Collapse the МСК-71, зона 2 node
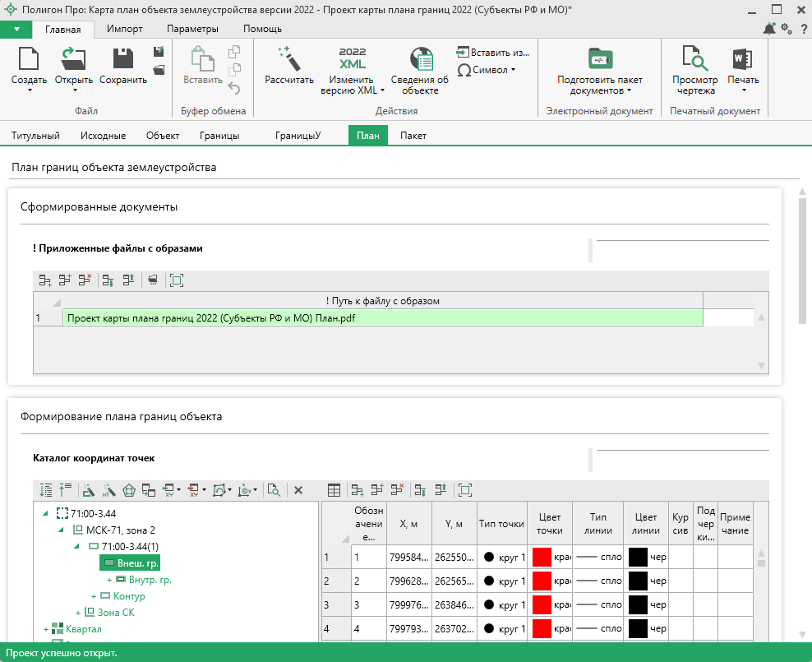Image resolution: width=812 pixels, height=662 pixels. tap(62, 530)
